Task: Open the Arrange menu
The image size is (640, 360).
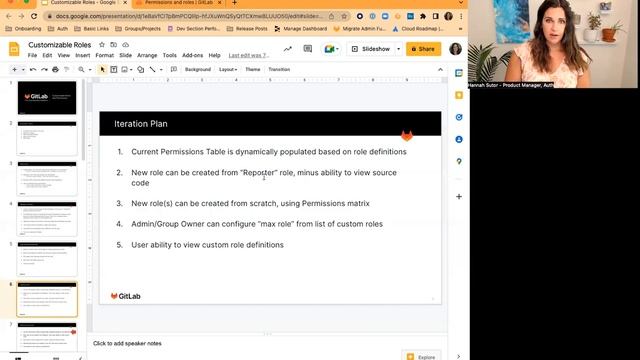Action: point(147,55)
